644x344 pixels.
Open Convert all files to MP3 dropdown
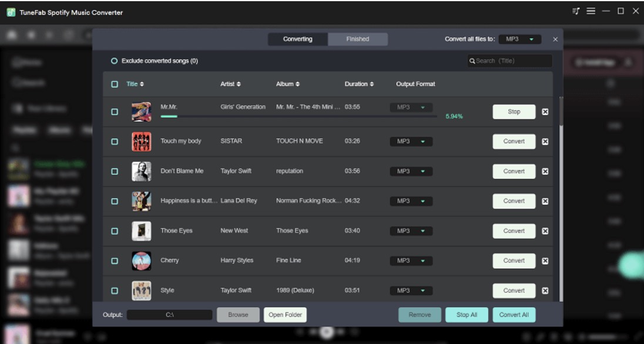click(x=520, y=39)
